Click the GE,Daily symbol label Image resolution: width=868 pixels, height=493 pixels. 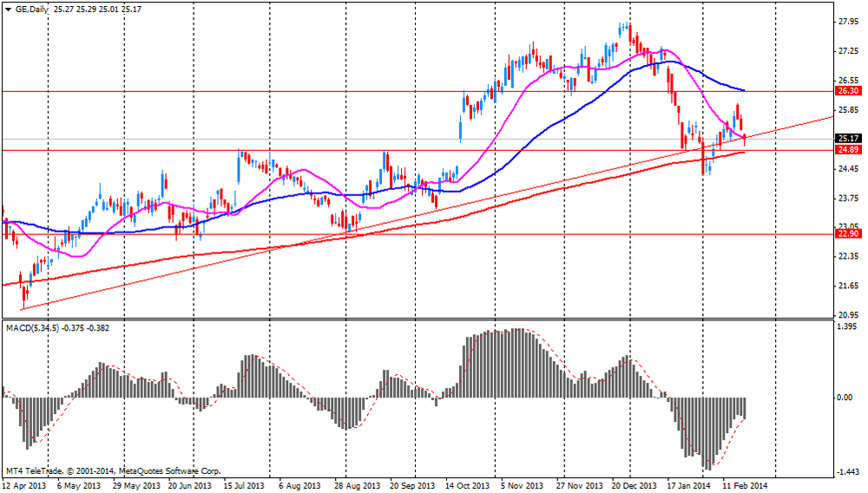[31, 10]
